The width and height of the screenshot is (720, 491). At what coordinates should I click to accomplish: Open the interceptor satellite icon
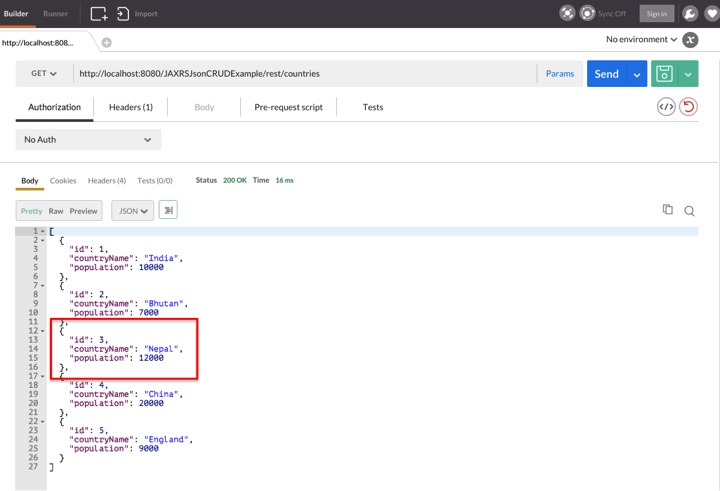(x=567, y=13)
